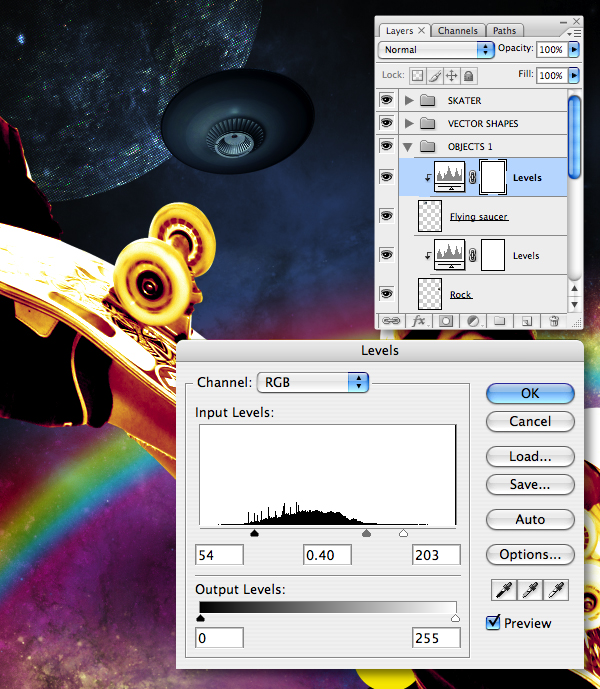Uncheck the Preview checkbox
This screenshot has width=600, height=689.
(x=493, y=622)
